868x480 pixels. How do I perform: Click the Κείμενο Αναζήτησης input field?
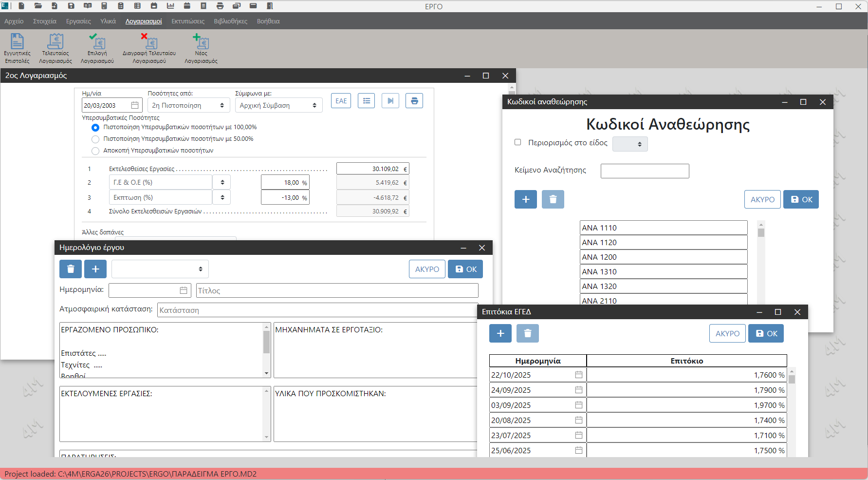pos(645,171)
